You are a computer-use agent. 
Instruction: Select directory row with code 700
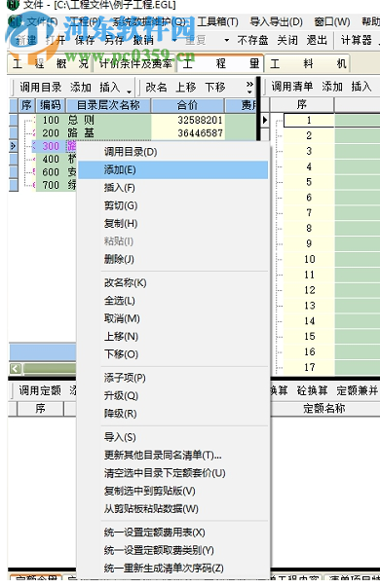[51, 185]
